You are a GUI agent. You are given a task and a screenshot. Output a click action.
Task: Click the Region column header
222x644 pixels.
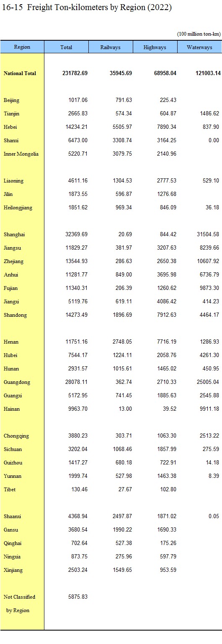click(x=22, y=47)
